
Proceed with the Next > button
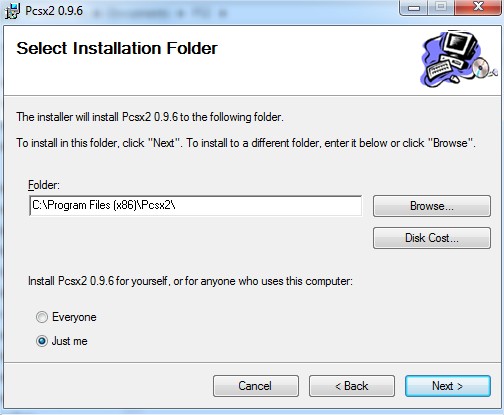point(448,386)
